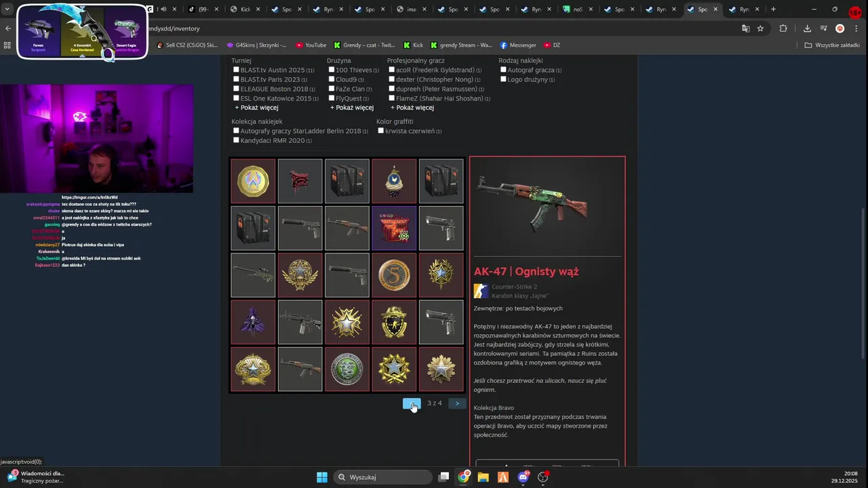Tick the 100 Thieves team checkbox

(x=332, y=70)
